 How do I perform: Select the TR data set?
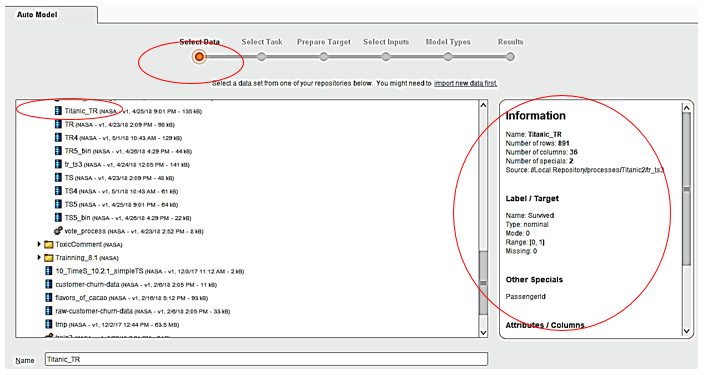click(120, 124)
